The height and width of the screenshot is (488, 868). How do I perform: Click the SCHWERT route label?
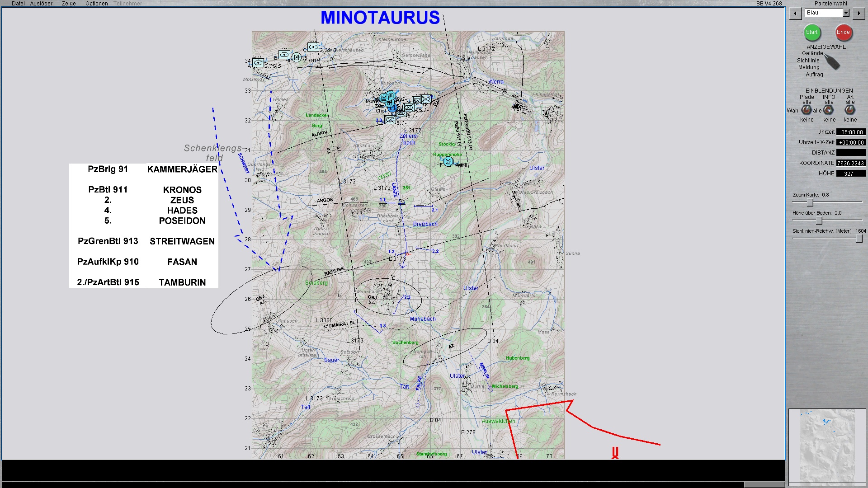click(x=244, y=163)
